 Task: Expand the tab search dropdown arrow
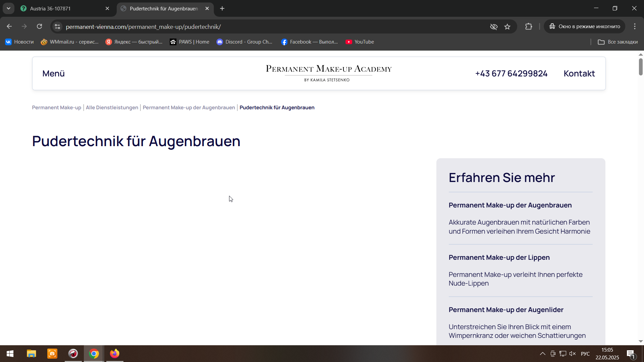tap(8, 8)
